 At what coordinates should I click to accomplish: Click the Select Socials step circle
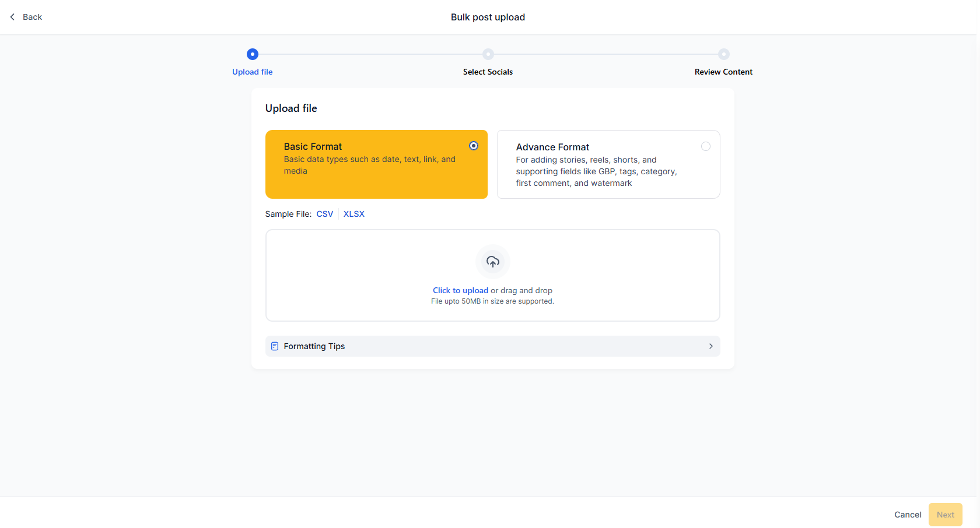click(x=488, y=54)
